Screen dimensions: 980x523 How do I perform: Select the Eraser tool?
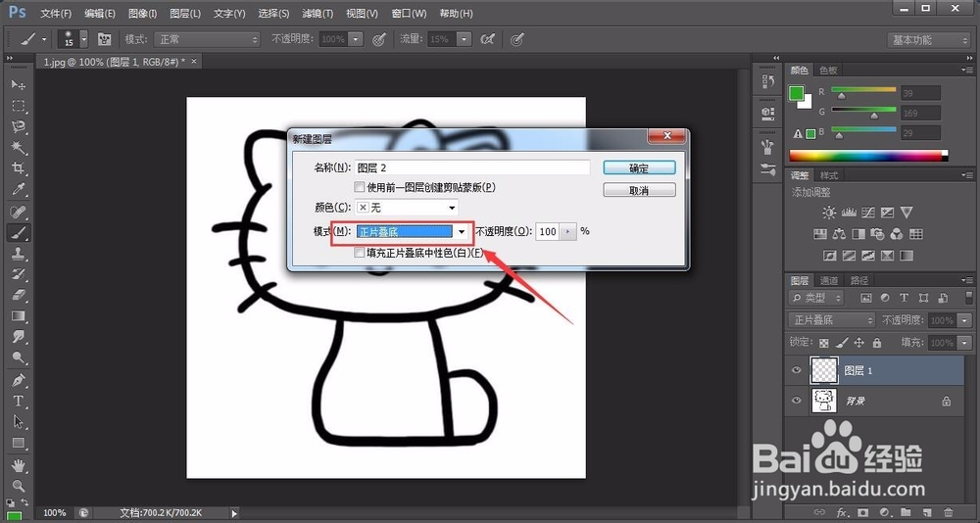18,295
